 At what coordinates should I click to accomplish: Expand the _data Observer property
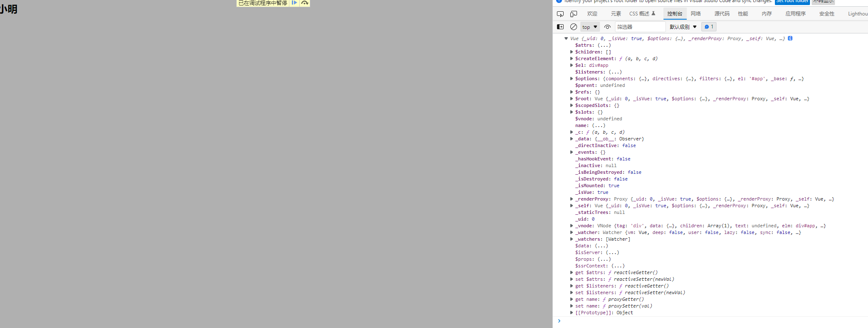coord(572,139)
